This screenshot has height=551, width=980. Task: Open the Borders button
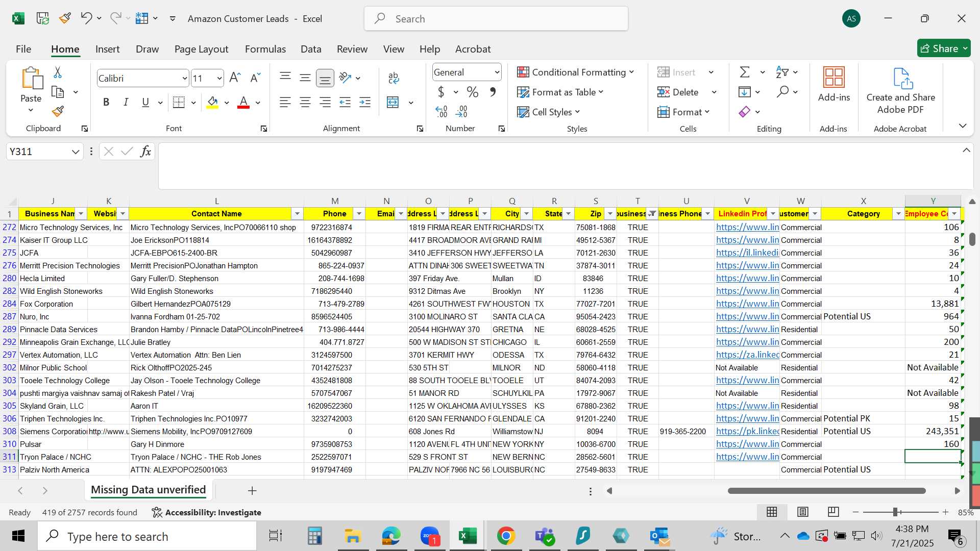point(179,102)
